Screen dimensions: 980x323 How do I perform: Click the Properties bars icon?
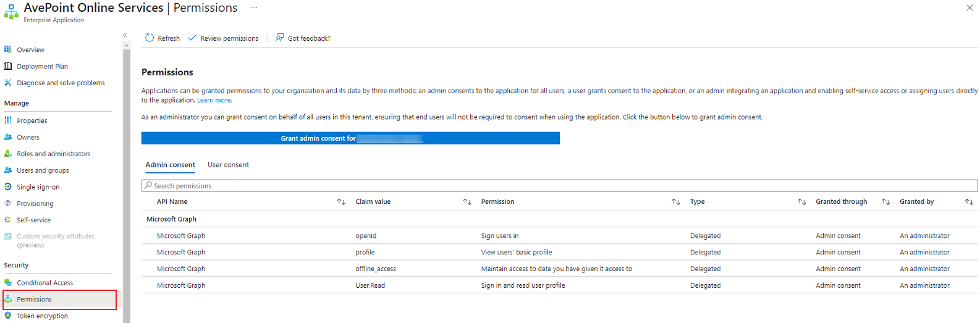tap(8, 120)
